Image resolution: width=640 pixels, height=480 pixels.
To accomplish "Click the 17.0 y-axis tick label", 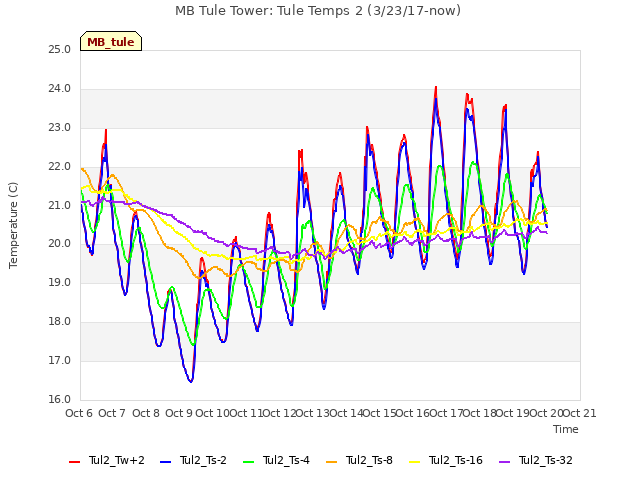I will (60, 360).
